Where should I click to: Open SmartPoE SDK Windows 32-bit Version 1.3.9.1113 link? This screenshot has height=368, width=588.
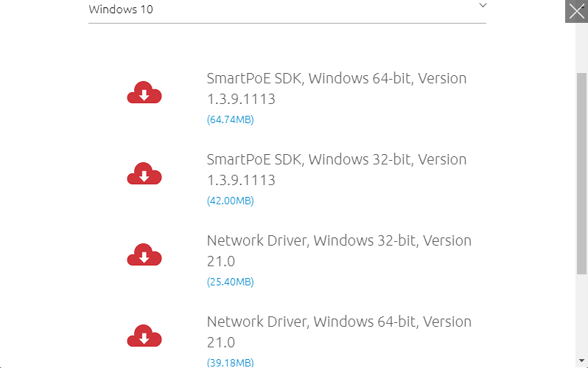[337, 170]
